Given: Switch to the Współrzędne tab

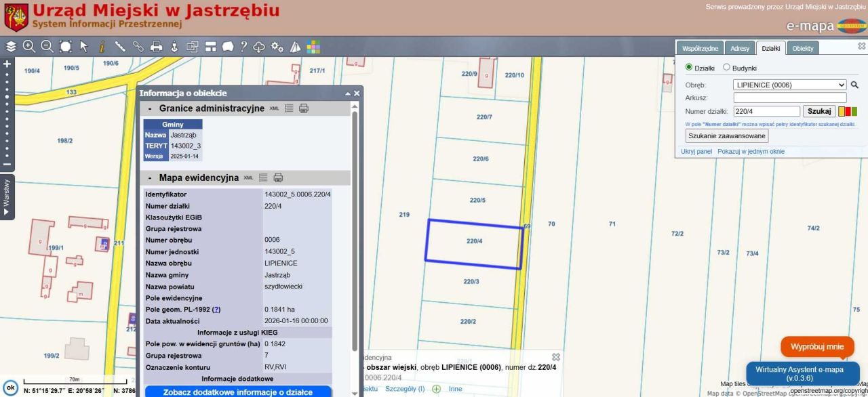Looking at the screenshot, I should click(700, 48).
